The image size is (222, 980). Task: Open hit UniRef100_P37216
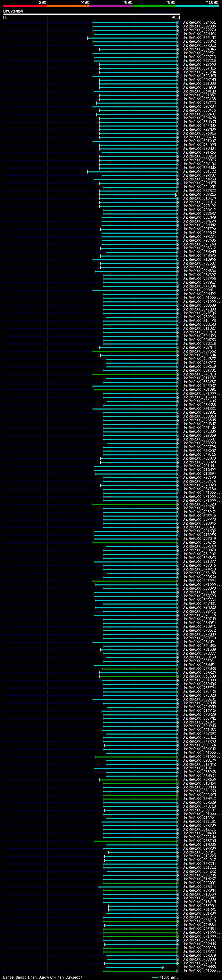tap(199, 60)
